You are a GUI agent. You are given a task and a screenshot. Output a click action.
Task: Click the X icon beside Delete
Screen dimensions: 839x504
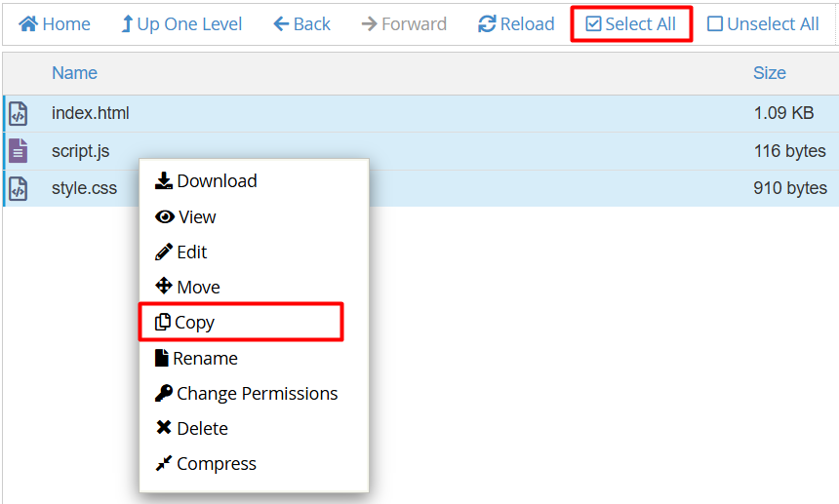[x=164, y=428]
